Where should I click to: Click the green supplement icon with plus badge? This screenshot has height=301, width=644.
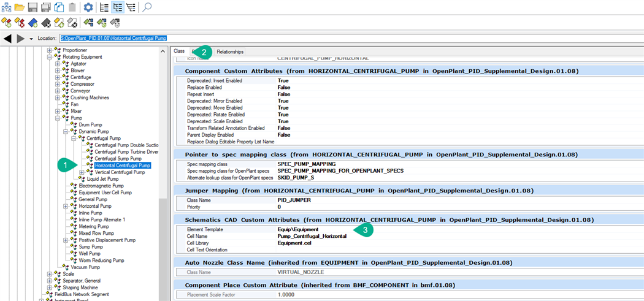tap(102, 22)
